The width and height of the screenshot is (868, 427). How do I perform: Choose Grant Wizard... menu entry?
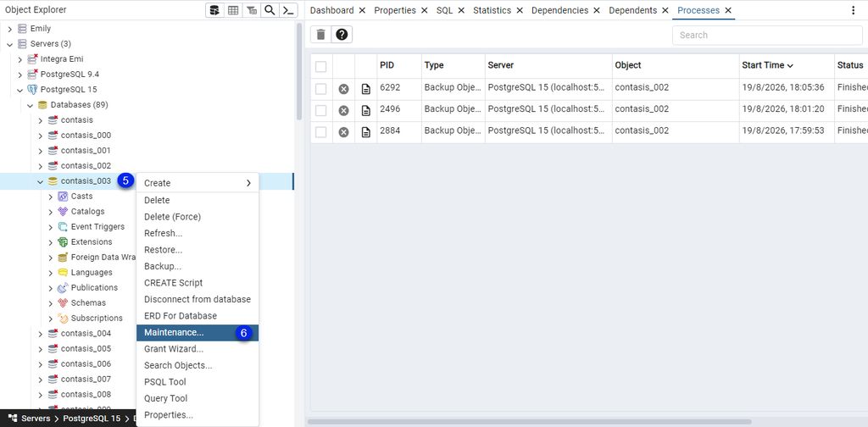(x=198, y=349)
